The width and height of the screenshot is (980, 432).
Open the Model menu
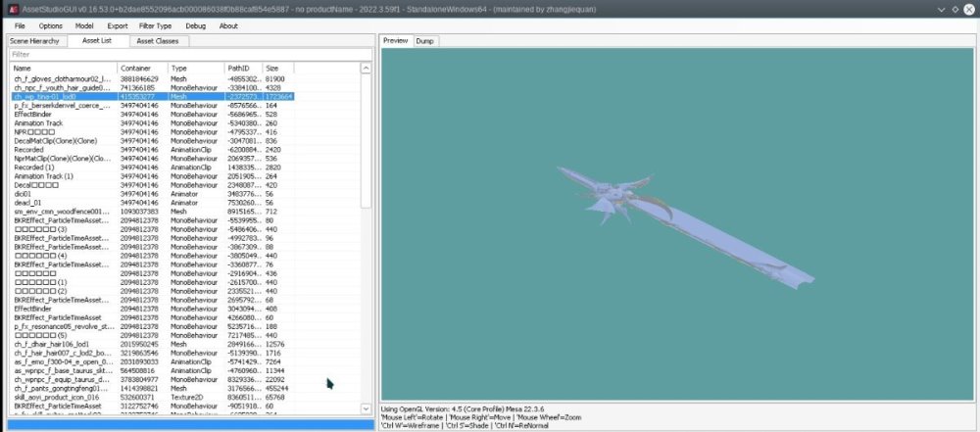coord(84,25)
